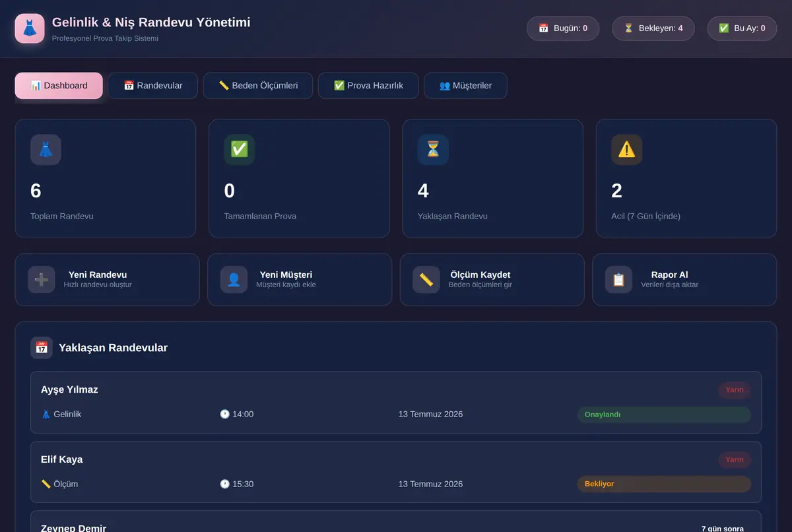
Task: Click the clock icon next to 14:00
Action: click(x=225, y=415)
